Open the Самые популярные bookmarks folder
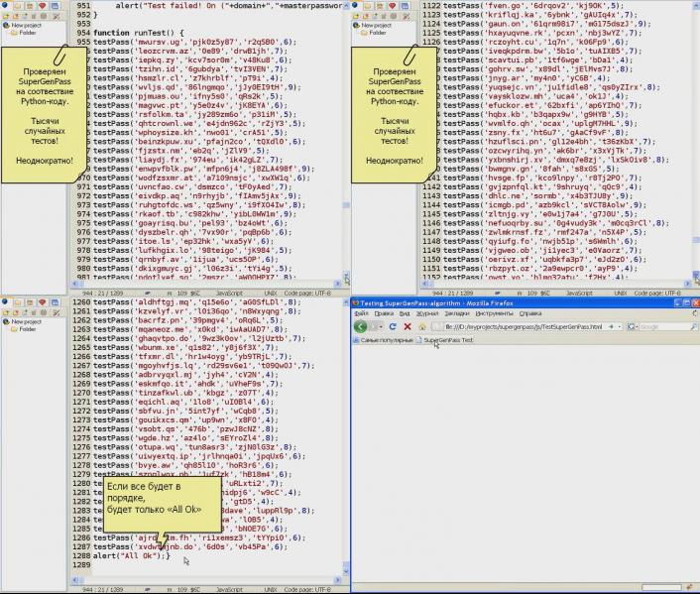 pyautogui.click(x=383, y=340)
